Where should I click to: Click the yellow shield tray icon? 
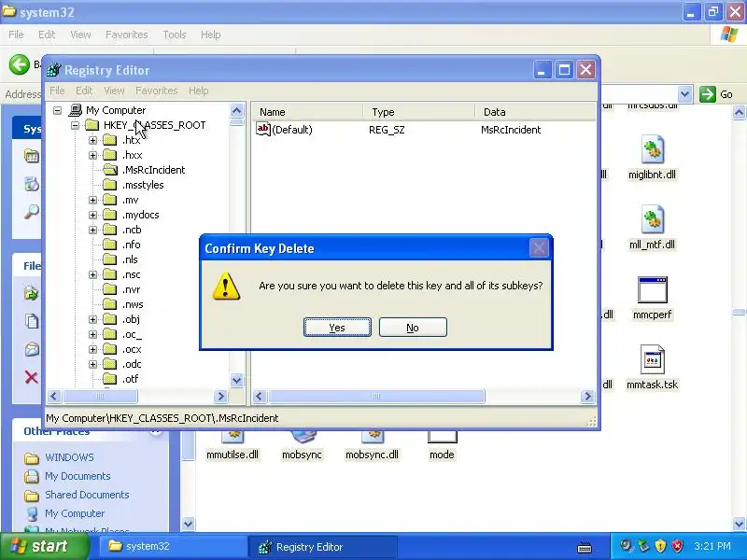pos(660,546)
